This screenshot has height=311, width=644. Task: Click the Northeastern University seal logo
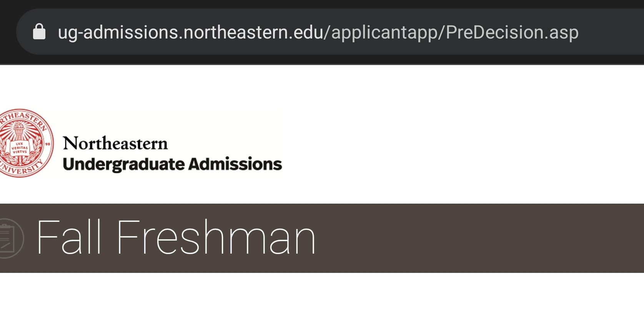[22, 143]
